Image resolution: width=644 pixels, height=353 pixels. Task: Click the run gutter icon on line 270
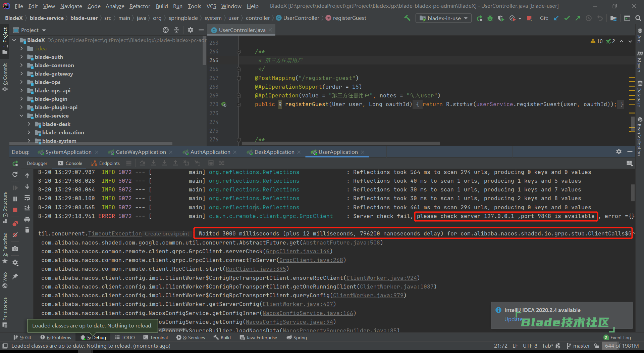(x=224, y=104)
